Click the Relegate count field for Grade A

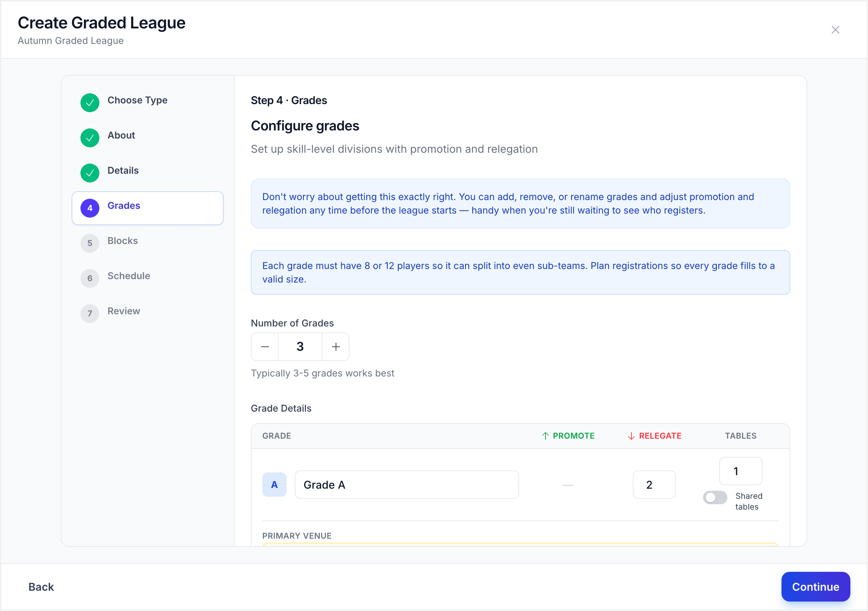tap(654, 485)
